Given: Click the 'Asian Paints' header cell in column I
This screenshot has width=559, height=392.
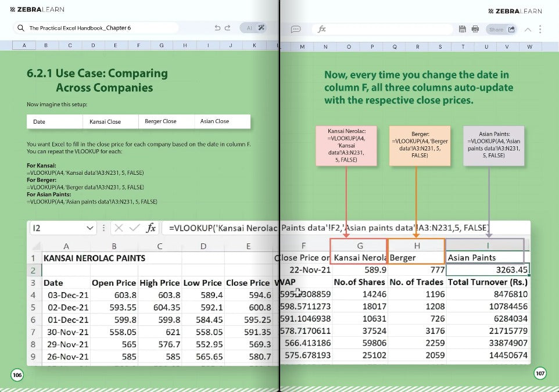Looking at the screenshot, I should click(x=485, y=258).
